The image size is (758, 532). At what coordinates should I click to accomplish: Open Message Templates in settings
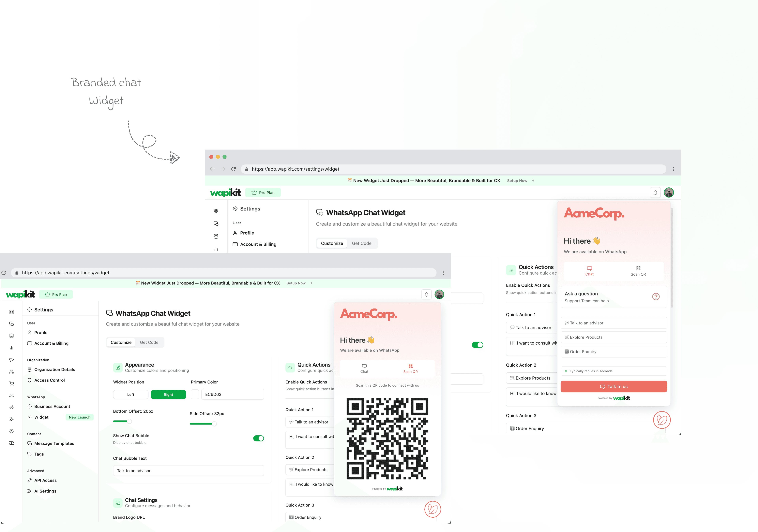pyautogui.click(x=51, y=443)
